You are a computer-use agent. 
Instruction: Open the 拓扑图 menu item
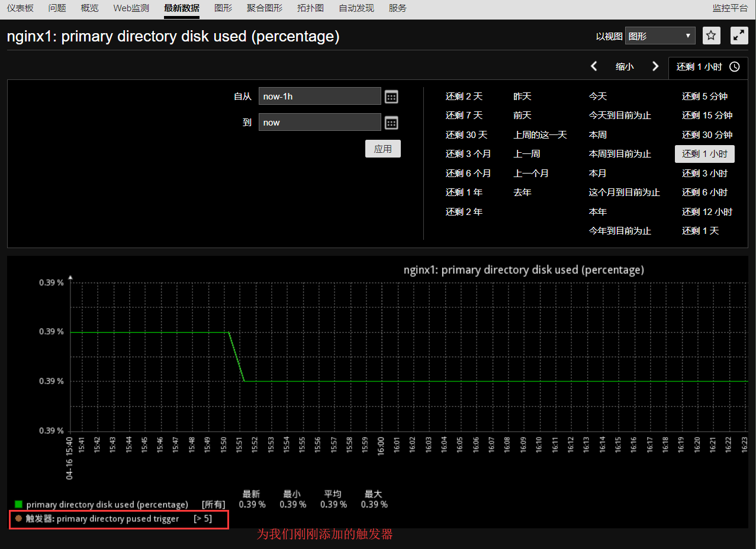pos(310,8)
